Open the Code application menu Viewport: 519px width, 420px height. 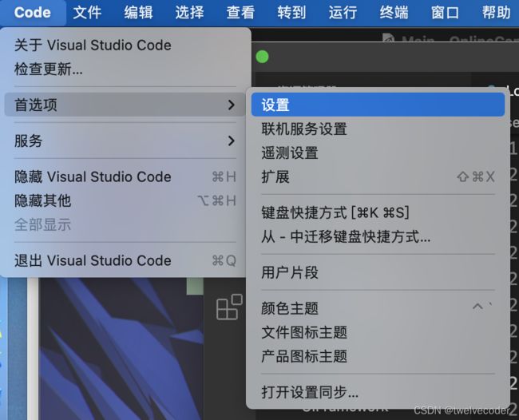point(33,13)
